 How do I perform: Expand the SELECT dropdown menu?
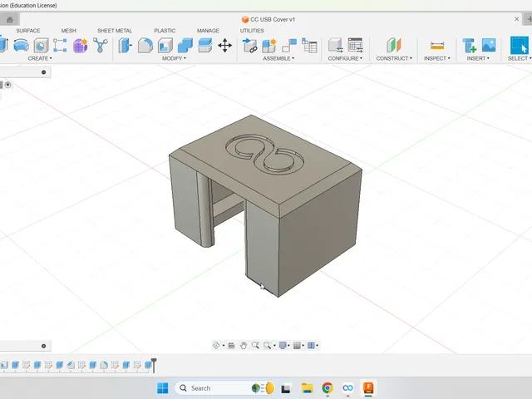(x=520, y=58)
